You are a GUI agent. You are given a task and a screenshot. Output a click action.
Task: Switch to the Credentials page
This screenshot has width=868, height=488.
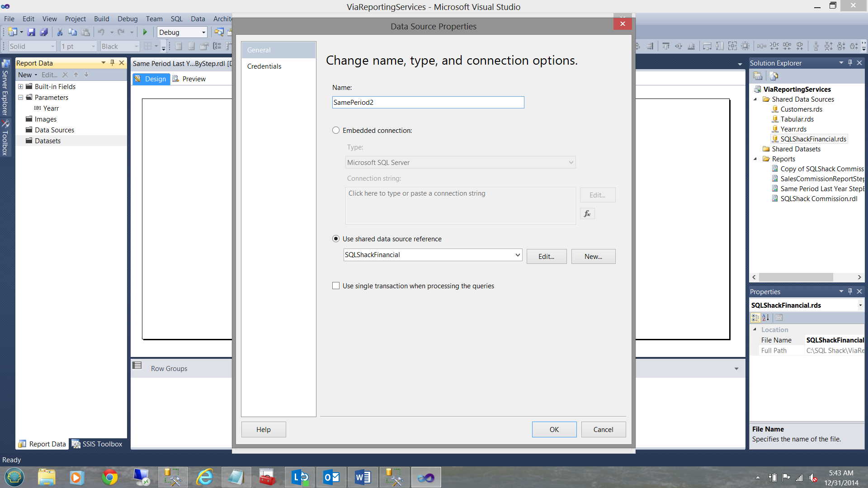point(264,66)
